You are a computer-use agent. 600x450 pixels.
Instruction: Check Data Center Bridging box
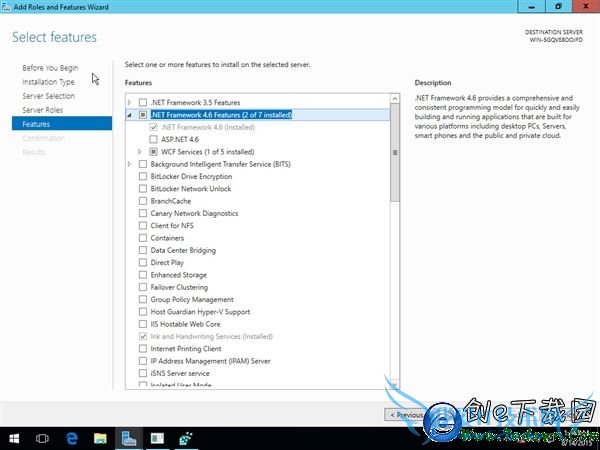click(143, 250)
